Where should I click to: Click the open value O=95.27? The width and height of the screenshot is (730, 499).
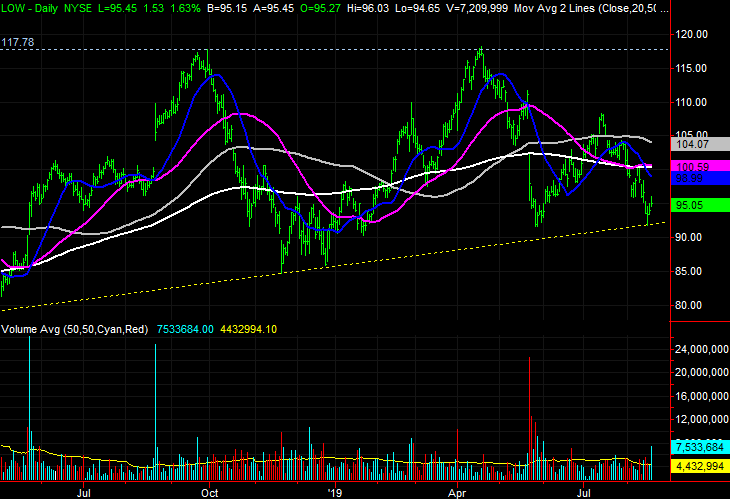tap(320, 8)
